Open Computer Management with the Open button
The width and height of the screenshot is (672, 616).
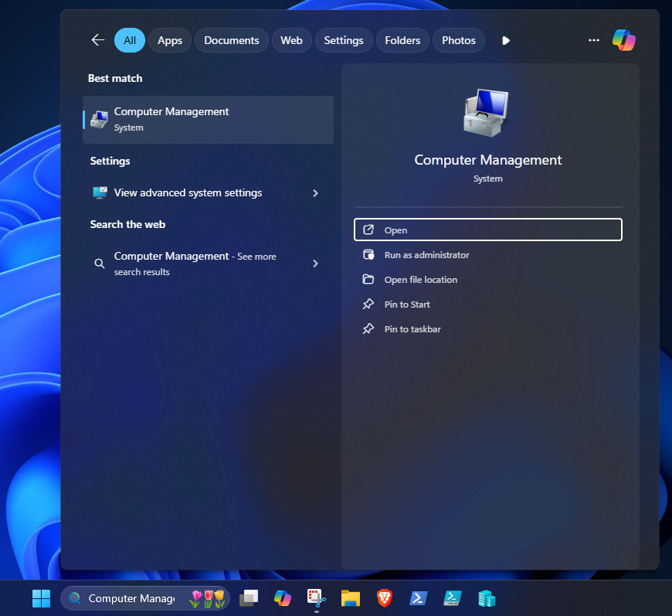coord(487,230)
